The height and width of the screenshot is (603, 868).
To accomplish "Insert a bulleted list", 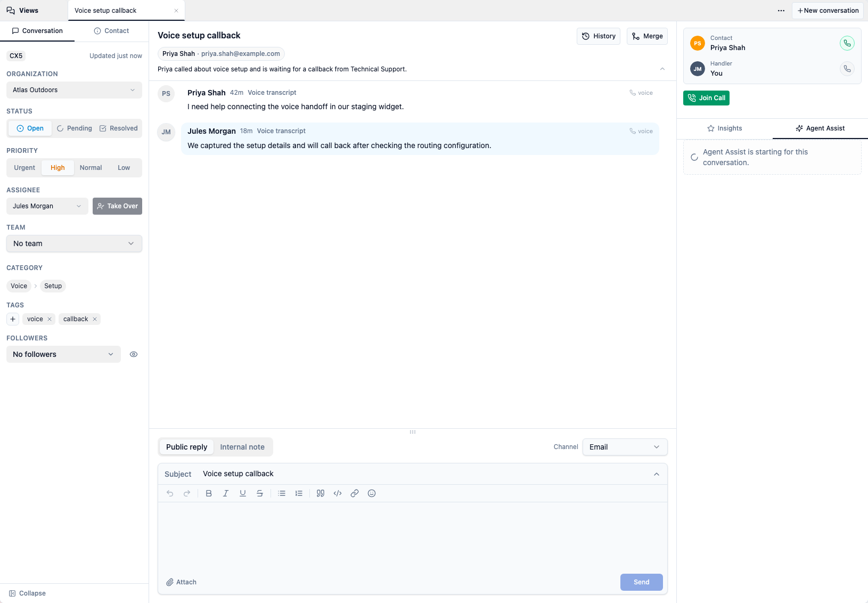I will click(282, 493).
